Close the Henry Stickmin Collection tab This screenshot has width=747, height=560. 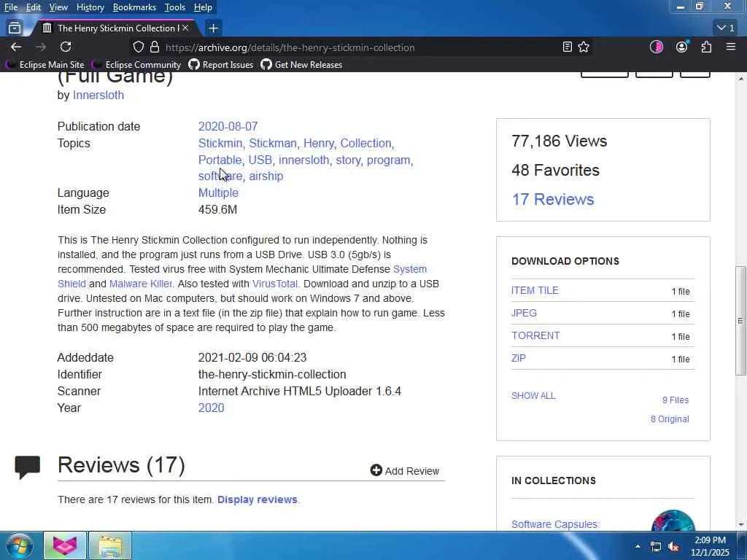tap(185, 28)
